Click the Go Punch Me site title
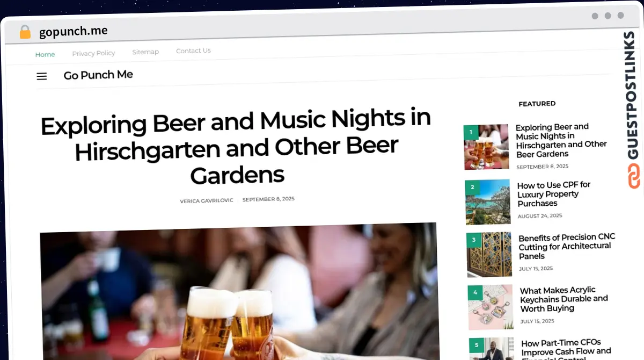This screenshot has height=360, width=644. pyautogui.click(x=98, y=75)
